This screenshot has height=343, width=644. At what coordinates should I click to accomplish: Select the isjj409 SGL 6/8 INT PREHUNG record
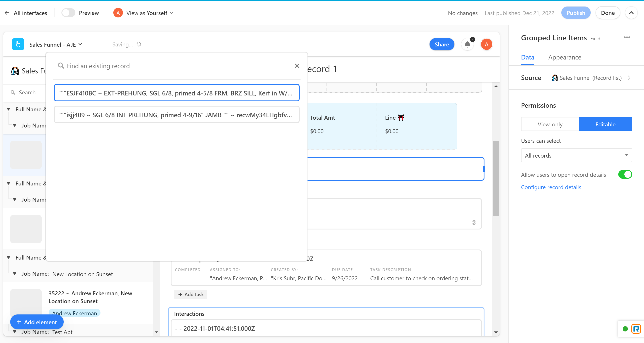coord(177,114)
